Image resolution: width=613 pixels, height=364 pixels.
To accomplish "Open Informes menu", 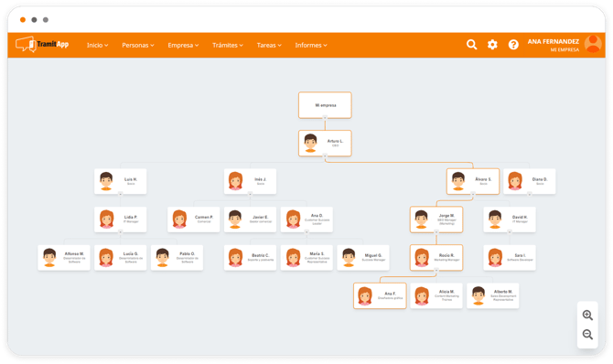I will (311, 46).
